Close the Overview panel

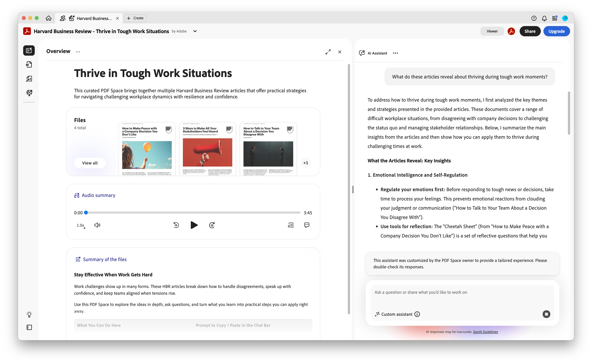coord(340,52)
